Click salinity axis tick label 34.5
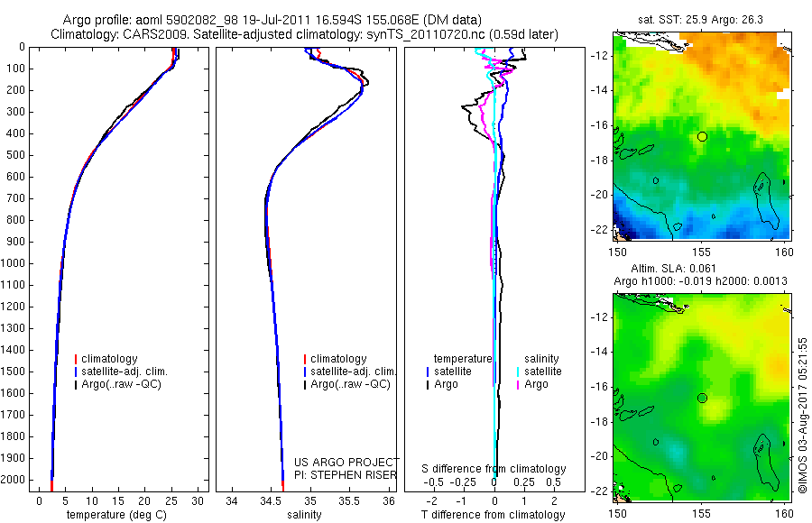This screenshot has width=812, height=523. 271,501
